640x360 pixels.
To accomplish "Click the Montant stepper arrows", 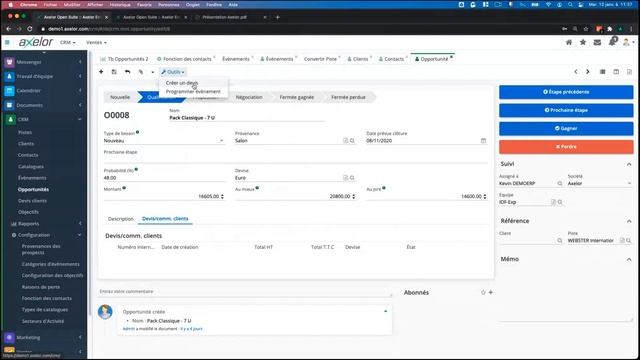I will [222, 196].
